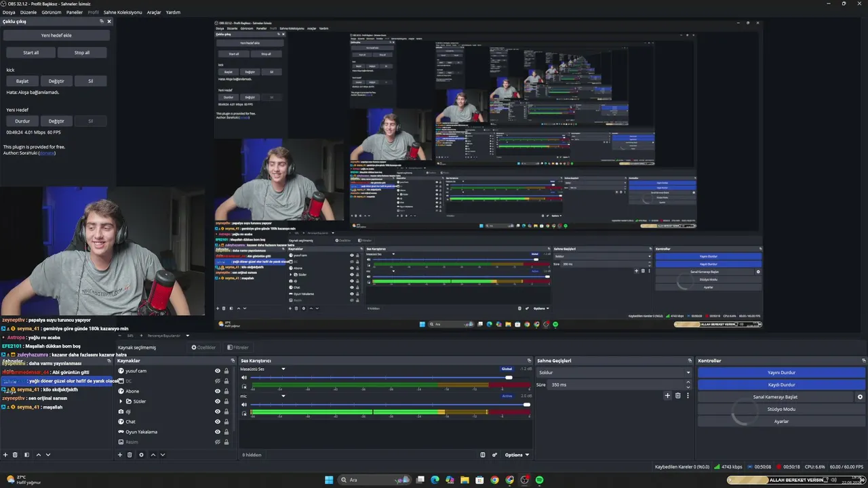Open preview zoom percentage dropdown
Viewport: 868px width, 488px height.
(130, 335)
